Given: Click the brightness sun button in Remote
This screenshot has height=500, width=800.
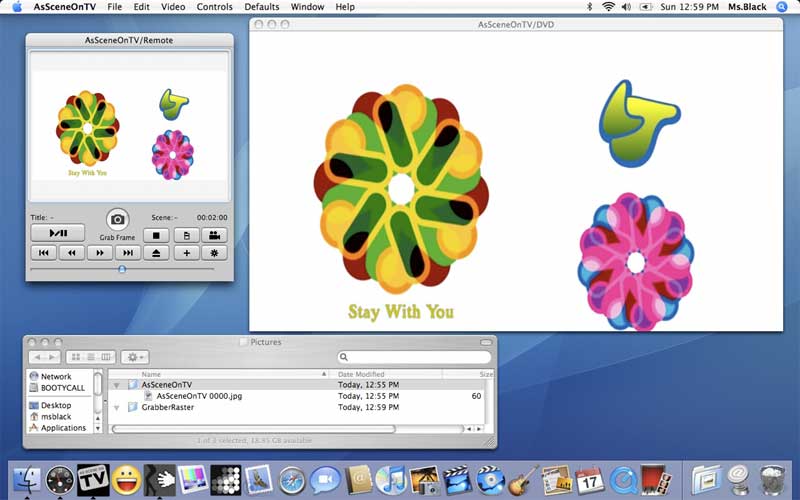Looking at the screenshot, I should click(214, 253).
